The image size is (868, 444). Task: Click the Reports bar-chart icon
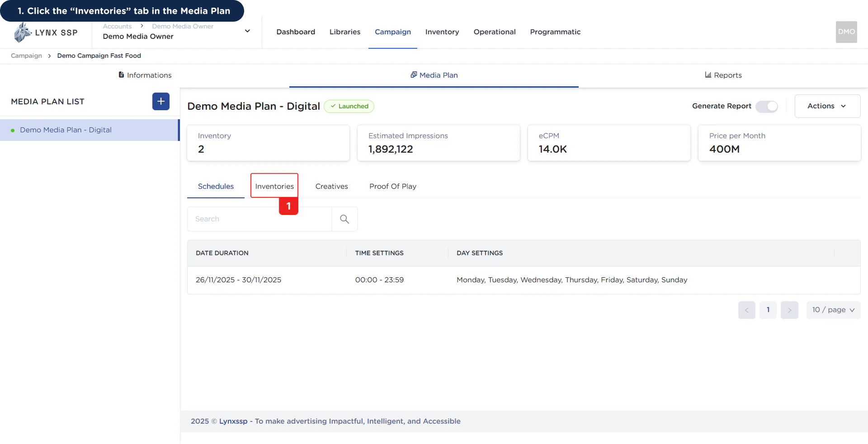708,75
